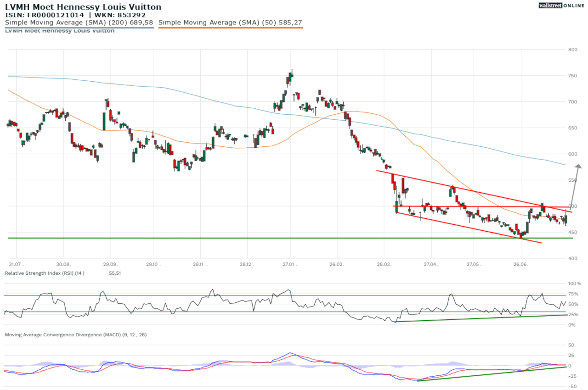Click the grey upward forecast arrow
Image resolution: width=588 pixels, height=390 pixels.
(x=576, y=184)
